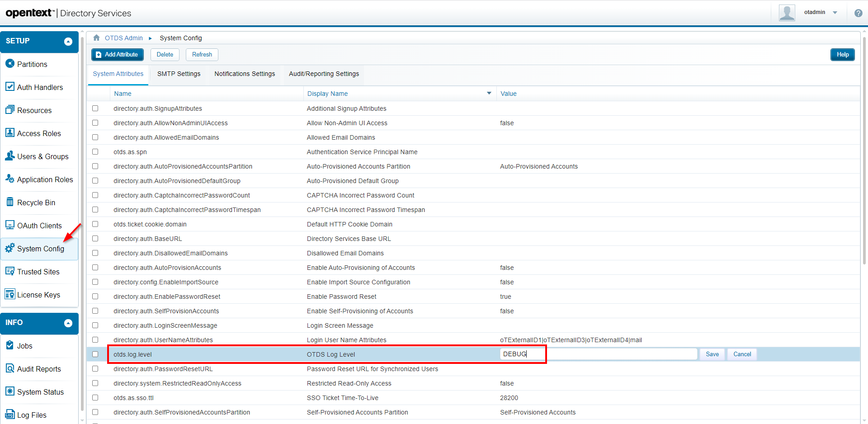Image resolution: width=868 pixels, height=424 pixels.
Task: Open the otadmin user dropdown
Action: (x=835, y=13)
